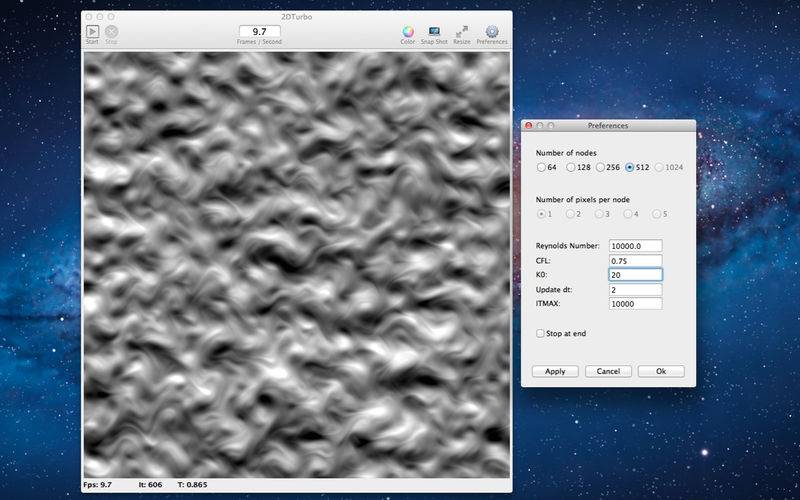Open Preferences from toolbar gear icon

[492, 32]
